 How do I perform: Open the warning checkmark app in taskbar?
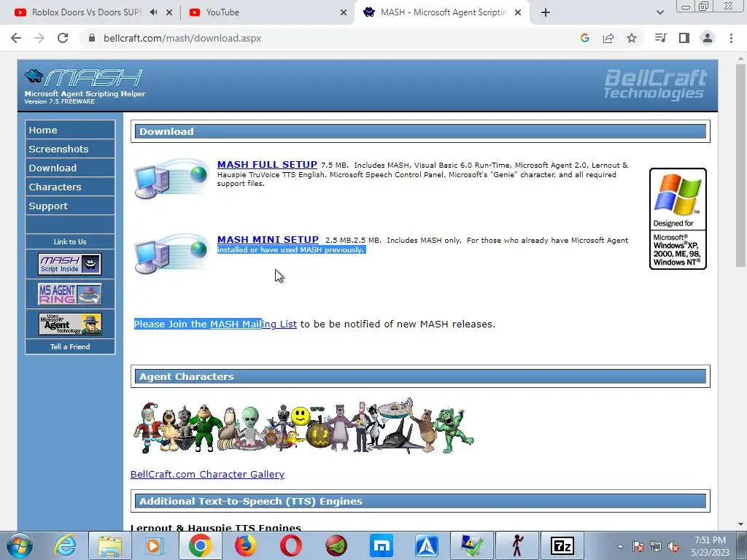tap(472, 545)
